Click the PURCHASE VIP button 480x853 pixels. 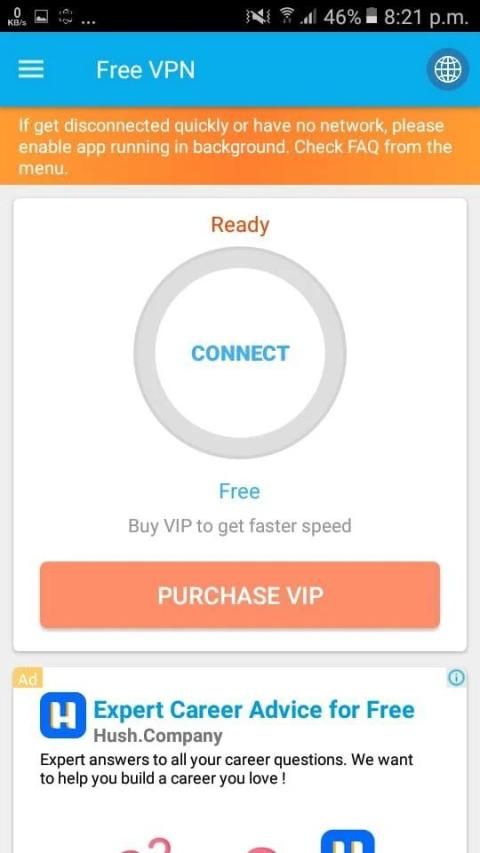pyautogui.click(x=240, y=595)
